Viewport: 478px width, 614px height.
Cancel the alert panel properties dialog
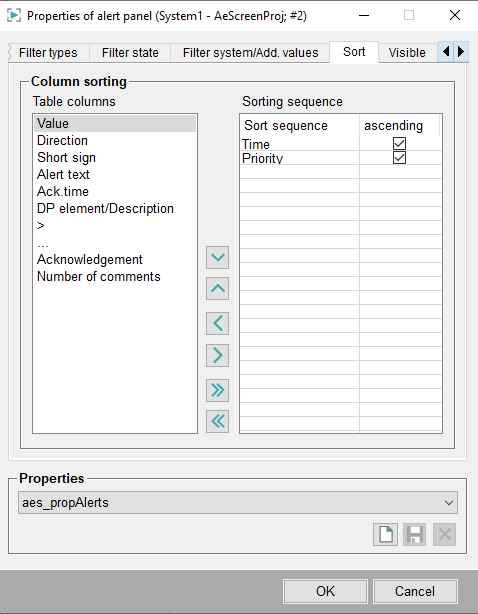[x=415, y=591]
